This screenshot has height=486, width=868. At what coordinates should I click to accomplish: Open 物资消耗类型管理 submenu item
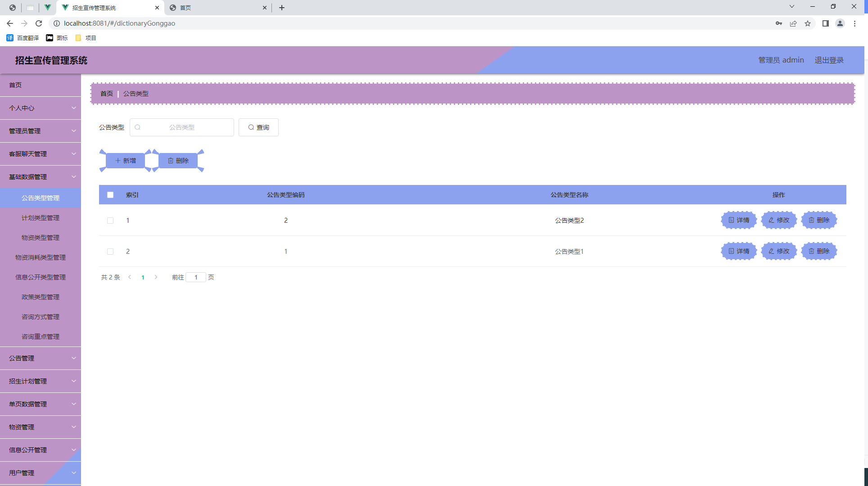[x=41, y=257]
